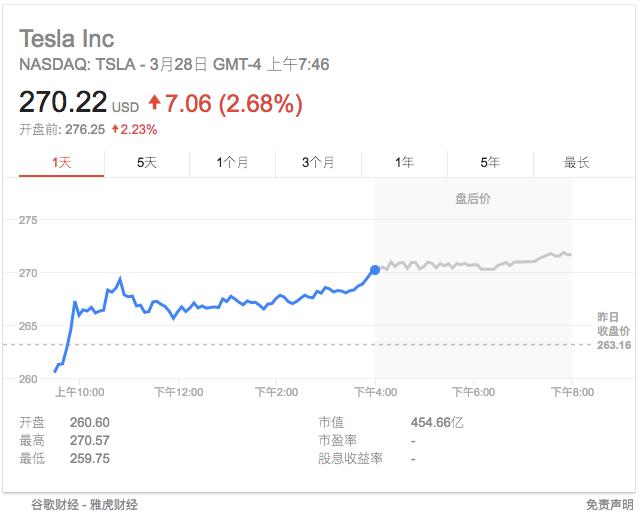Open the 免责声明 disclaimer link

[610, 505]
